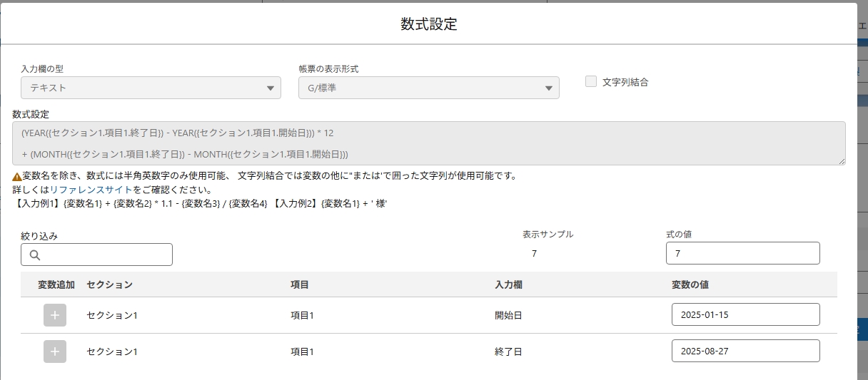Click the plus button for the 終了日 row

[x=55, y=351]
